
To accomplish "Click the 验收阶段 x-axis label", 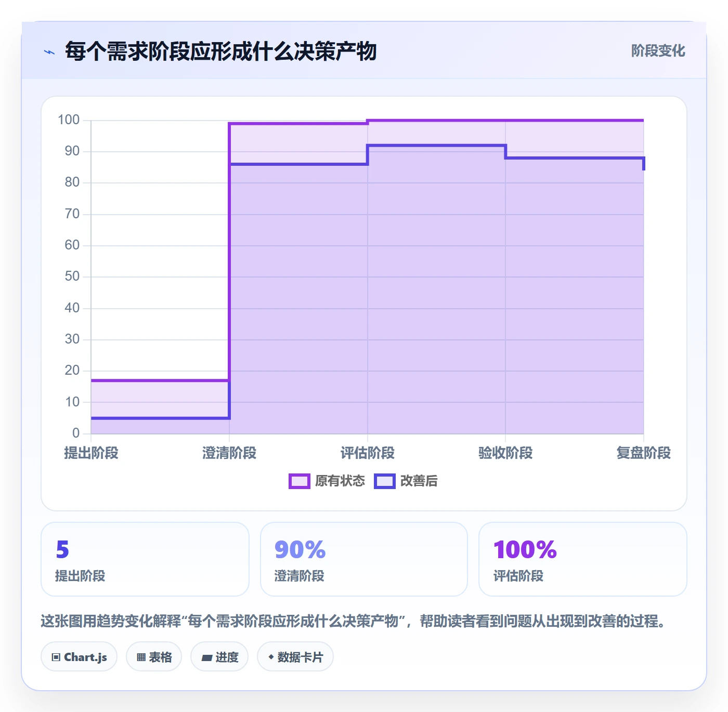I will 505,453.
